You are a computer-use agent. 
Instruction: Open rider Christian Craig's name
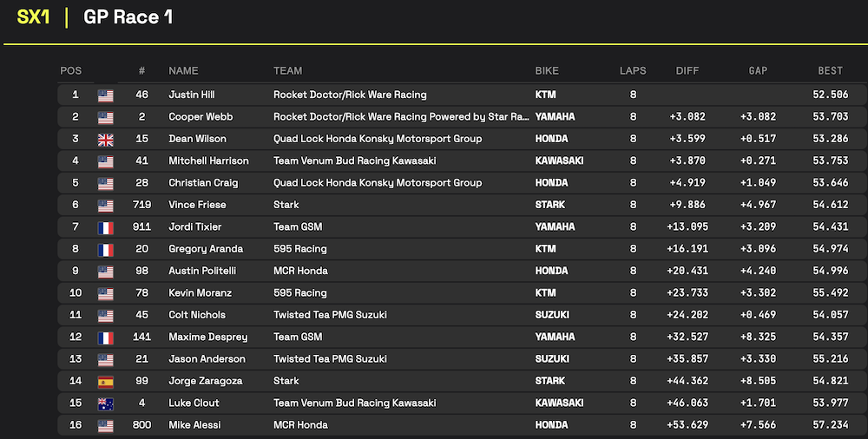[203, 183]
